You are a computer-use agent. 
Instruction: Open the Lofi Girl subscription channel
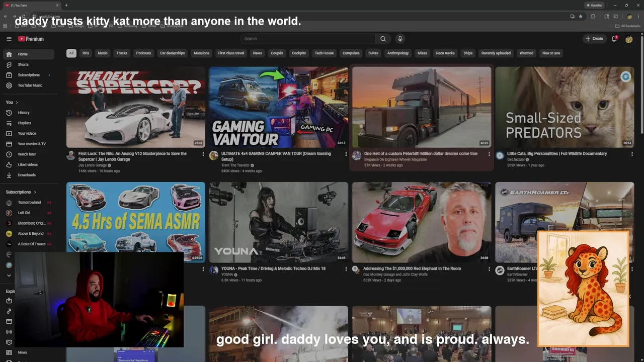29,213
